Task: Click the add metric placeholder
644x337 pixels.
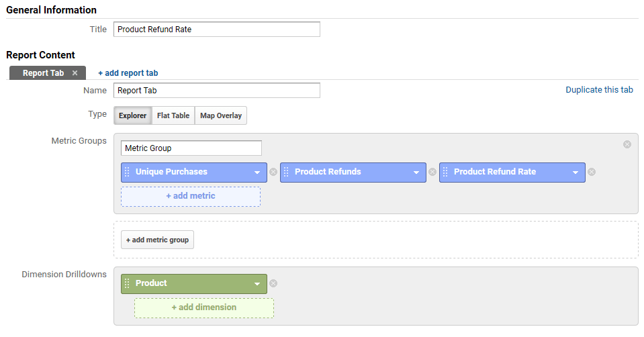Action: coord(191,196)
